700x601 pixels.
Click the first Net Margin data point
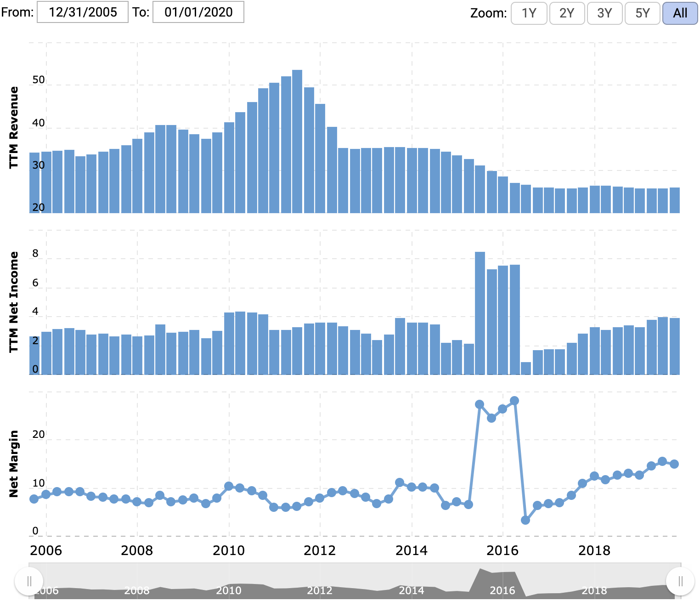34,499
